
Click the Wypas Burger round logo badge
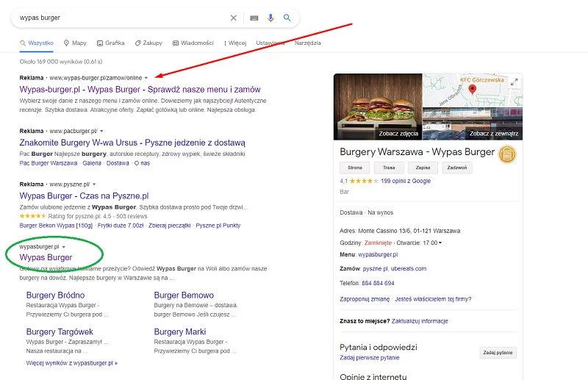pos(507,154)
